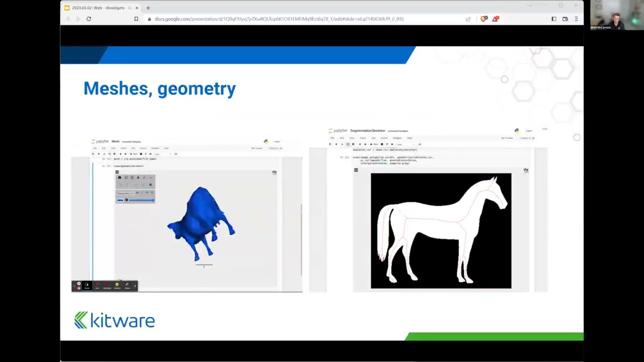
Task: Open the Edit menu in the SegmentationSkeleton notebook
Action: 342,138
